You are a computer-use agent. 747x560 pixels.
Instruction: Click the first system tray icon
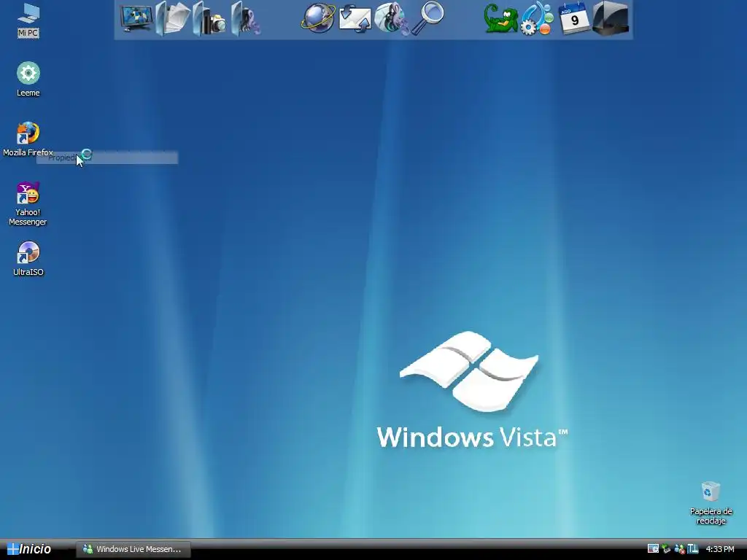point(653,549)
